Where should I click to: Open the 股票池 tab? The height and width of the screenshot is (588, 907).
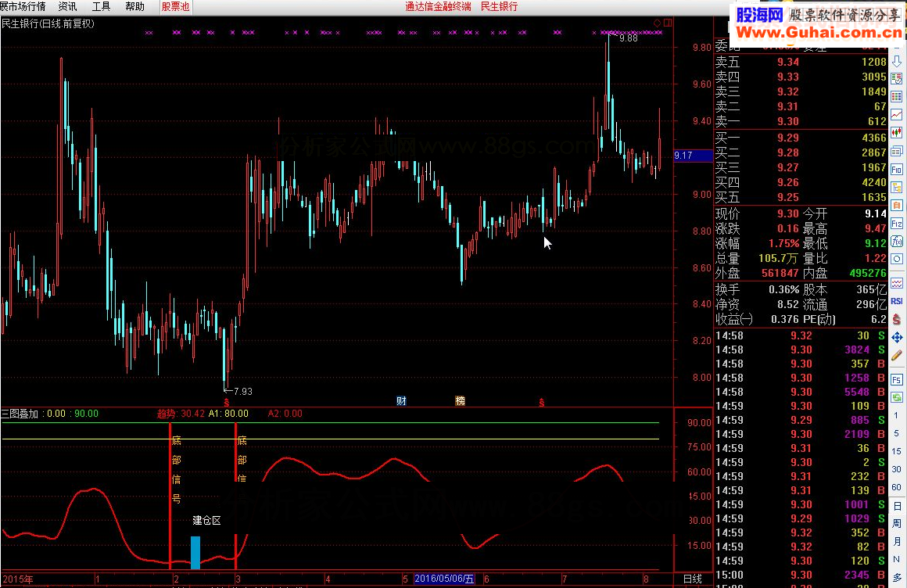(175, 6)
